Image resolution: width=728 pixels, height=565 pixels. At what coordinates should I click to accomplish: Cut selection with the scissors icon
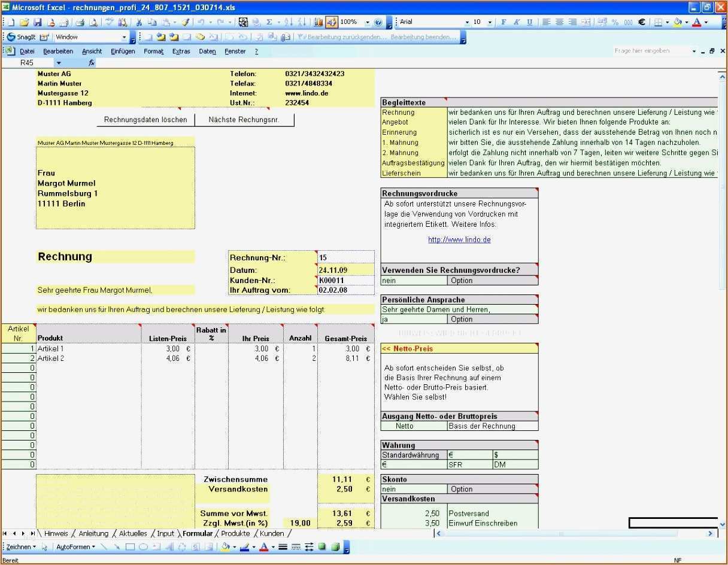coord(139,22)
